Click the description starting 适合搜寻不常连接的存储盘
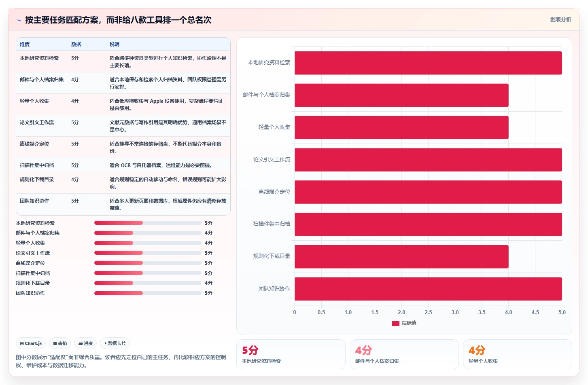 pos(166,148)
